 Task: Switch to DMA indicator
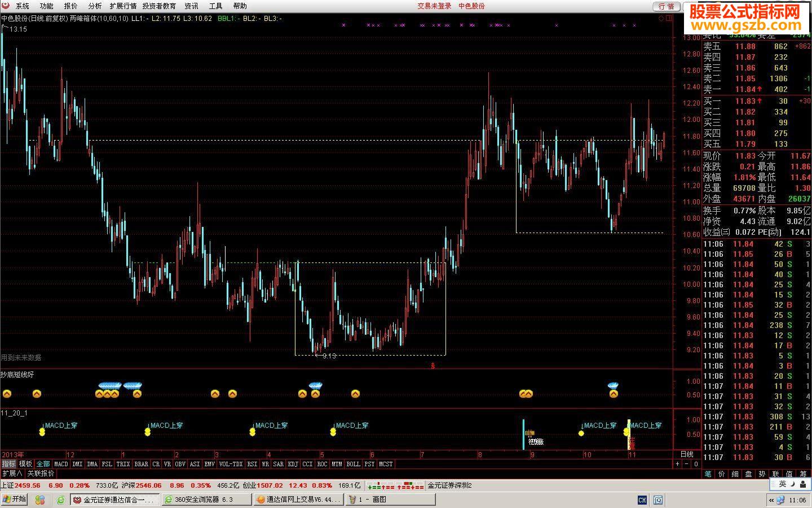(92, 464)
